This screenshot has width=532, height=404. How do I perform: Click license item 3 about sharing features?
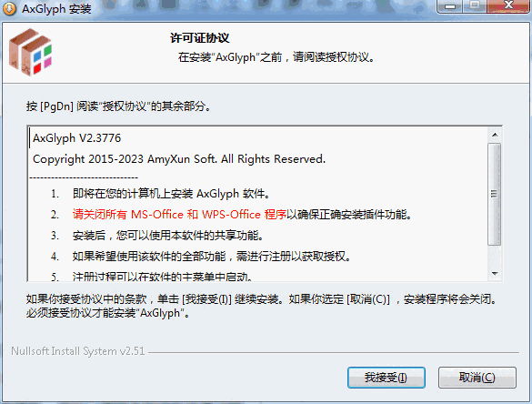click(x=168, y=236)
